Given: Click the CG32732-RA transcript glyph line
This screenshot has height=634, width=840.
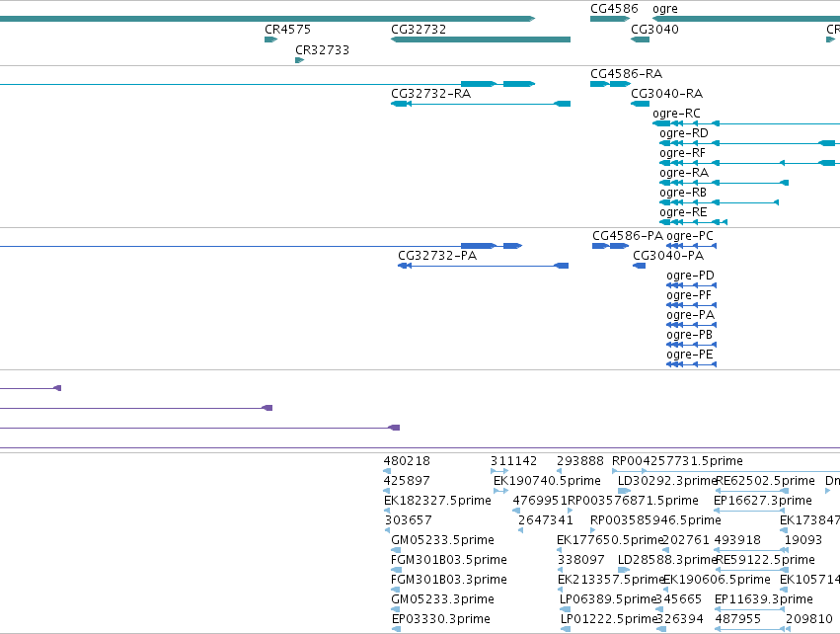Looking at the screenshot, I should coord(481,104).
